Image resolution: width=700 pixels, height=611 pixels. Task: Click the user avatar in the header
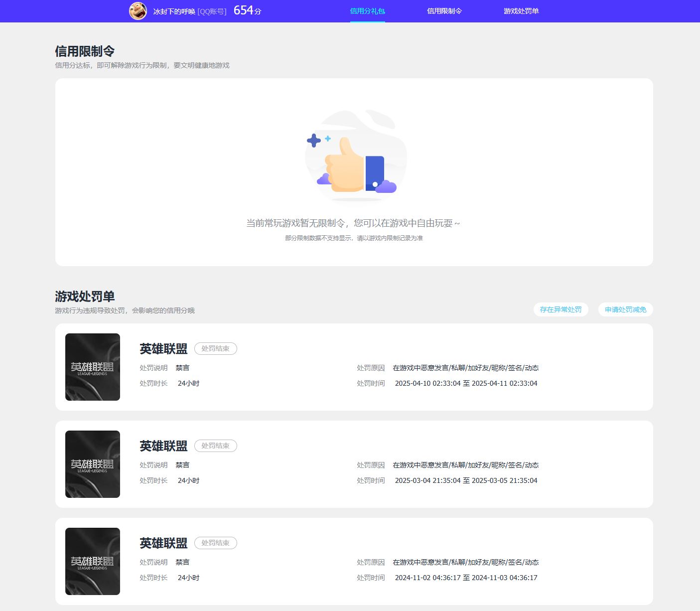click(138, 11)
